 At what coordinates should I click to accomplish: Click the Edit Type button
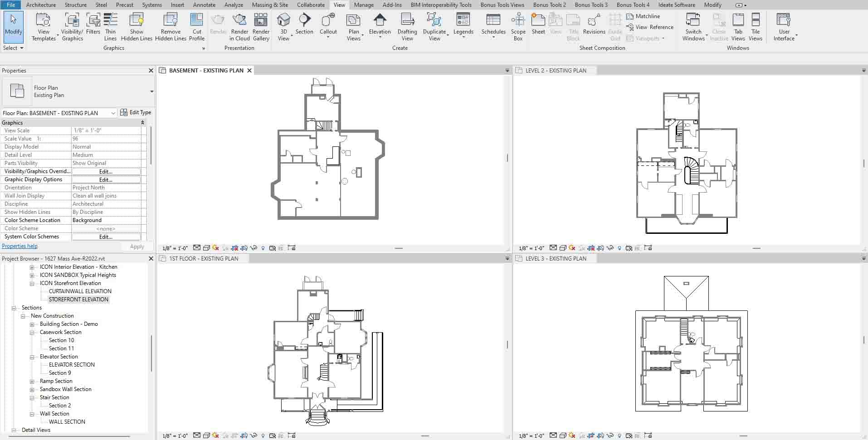pyautogui.click(x=136, y=112)
